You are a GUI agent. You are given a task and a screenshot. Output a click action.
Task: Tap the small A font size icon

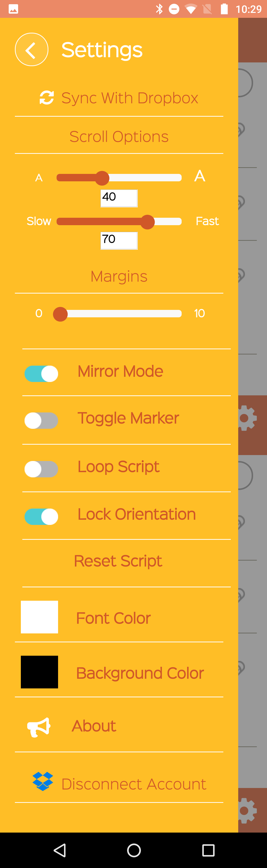coord(39,178)
